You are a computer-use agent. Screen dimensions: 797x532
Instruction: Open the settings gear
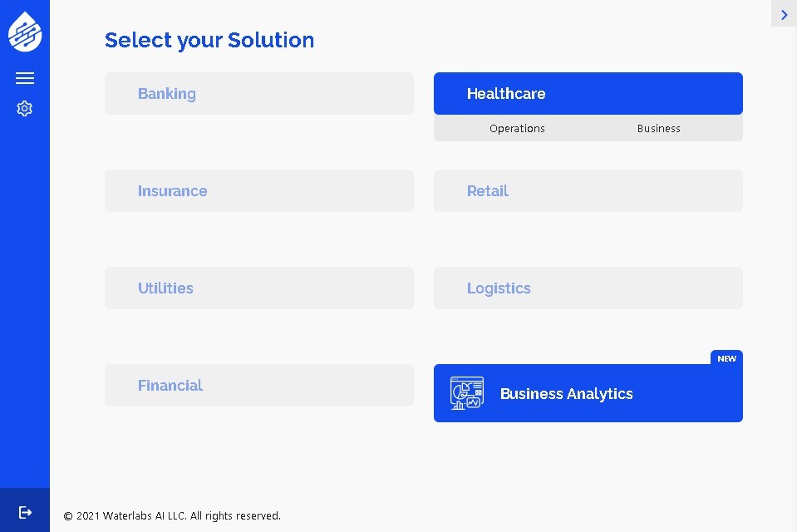25,108
